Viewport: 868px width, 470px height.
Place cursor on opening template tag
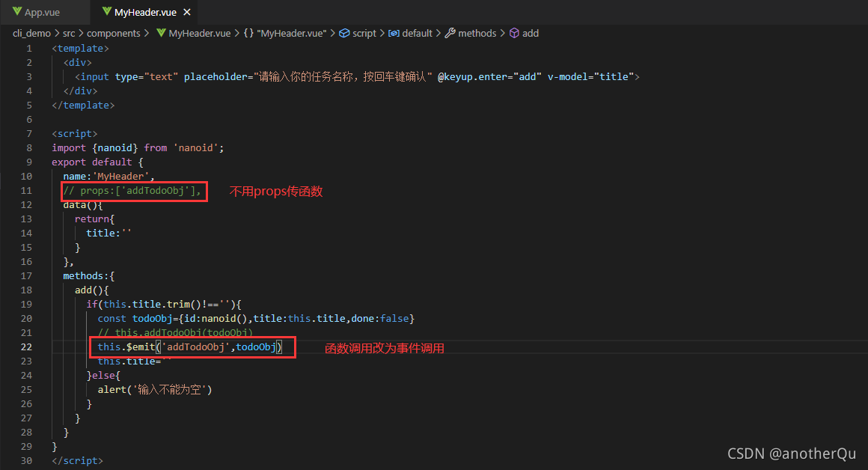coord(80,49)
